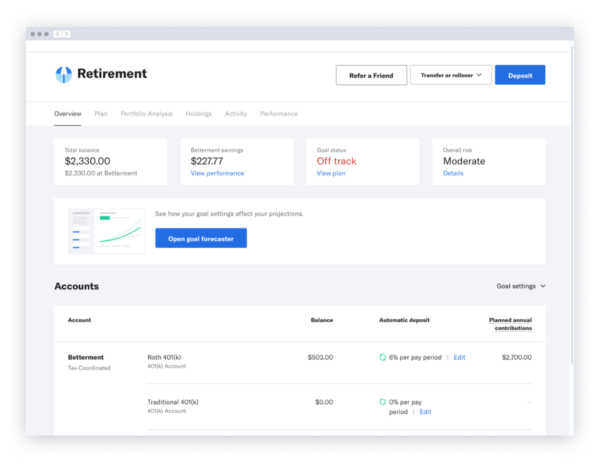The image size is (600, 465).
Task: Click the Off track goal status
Action: (336, 161)
